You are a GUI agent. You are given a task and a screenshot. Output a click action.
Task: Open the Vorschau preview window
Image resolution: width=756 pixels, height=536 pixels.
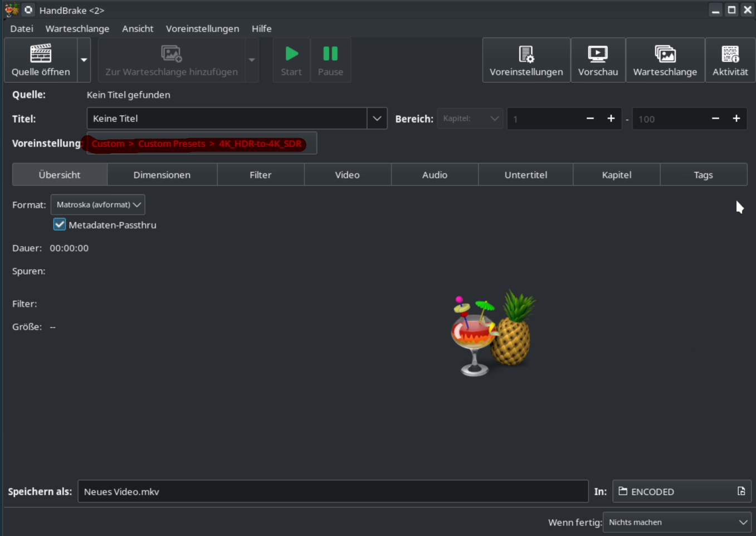point(598,60)
